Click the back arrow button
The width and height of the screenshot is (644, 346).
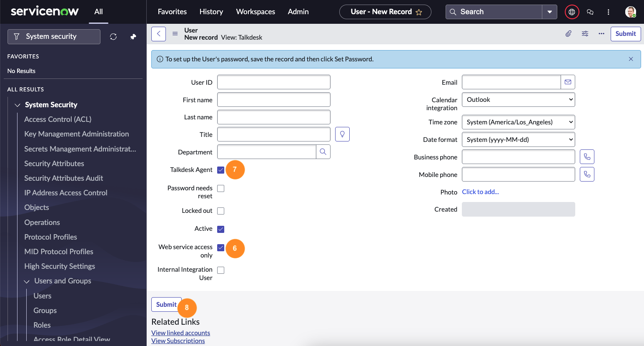[x=158, y=34]
